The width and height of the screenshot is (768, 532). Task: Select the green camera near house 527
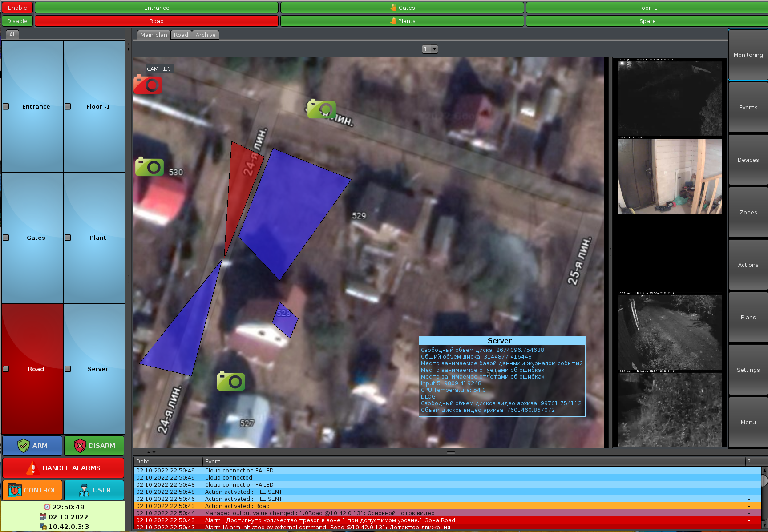(230, 381)
